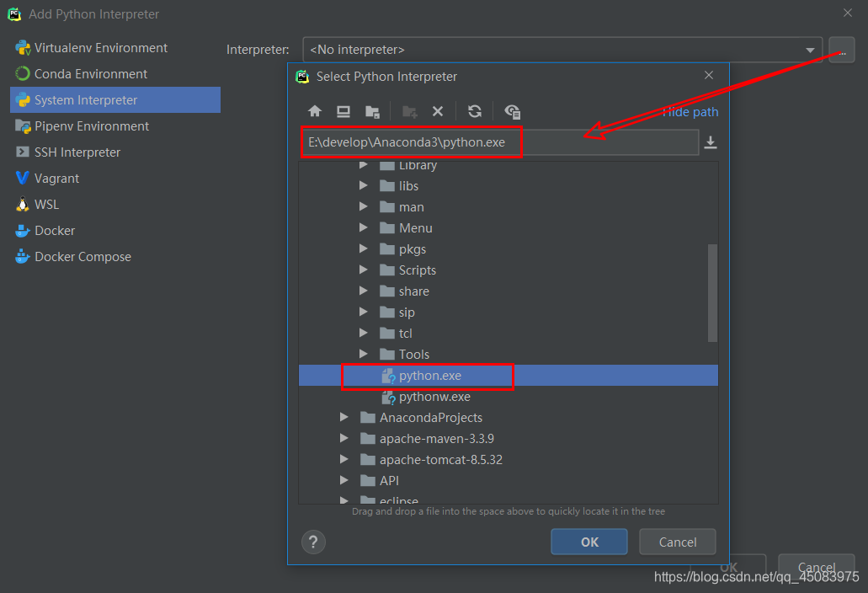
Task: Click python.exe file icon in tree
Action: (x=388, y=376)
